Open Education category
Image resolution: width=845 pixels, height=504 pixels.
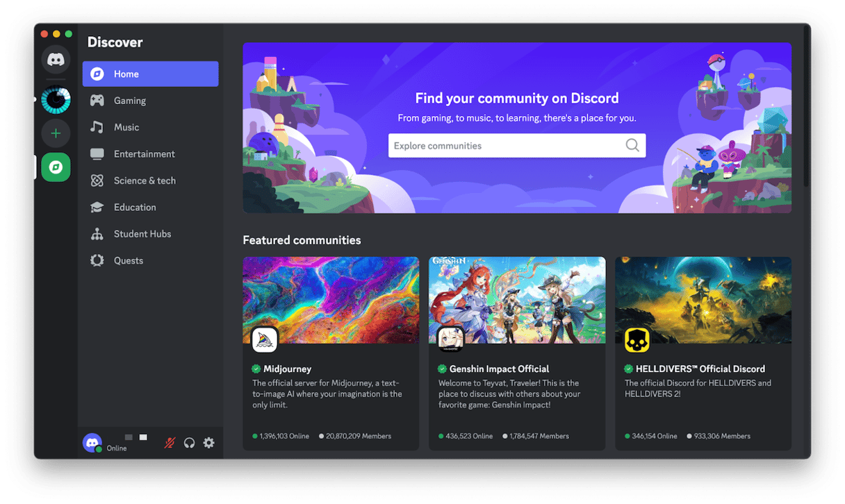click(x=150, y=207)
